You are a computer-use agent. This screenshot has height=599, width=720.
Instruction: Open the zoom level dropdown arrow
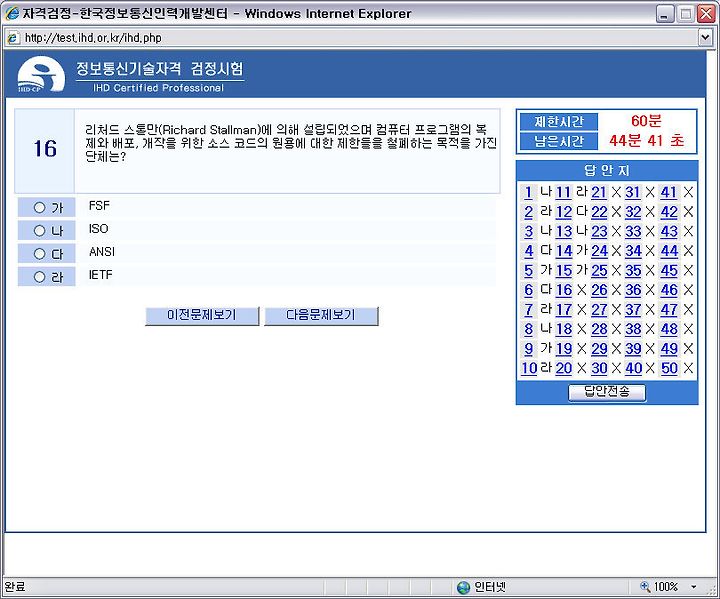click(x=693, y=587)
